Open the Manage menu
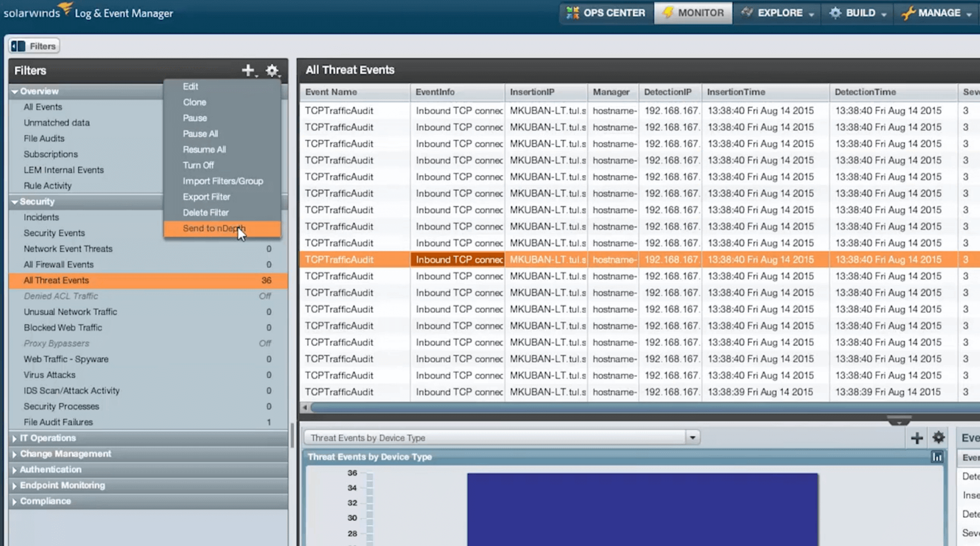The width and height of the screenshot is (980, 546). tap(937, 13)
